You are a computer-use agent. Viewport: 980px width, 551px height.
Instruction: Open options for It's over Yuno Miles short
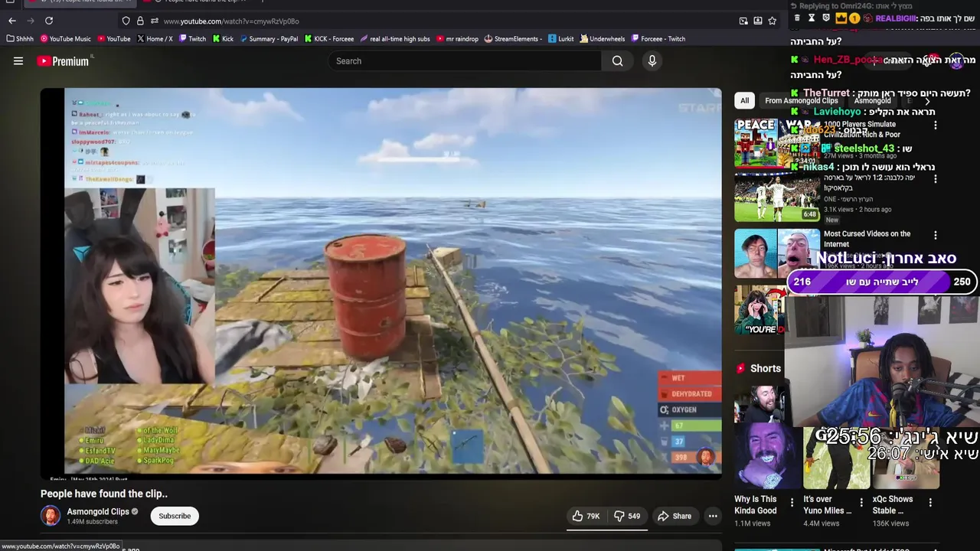861,503
